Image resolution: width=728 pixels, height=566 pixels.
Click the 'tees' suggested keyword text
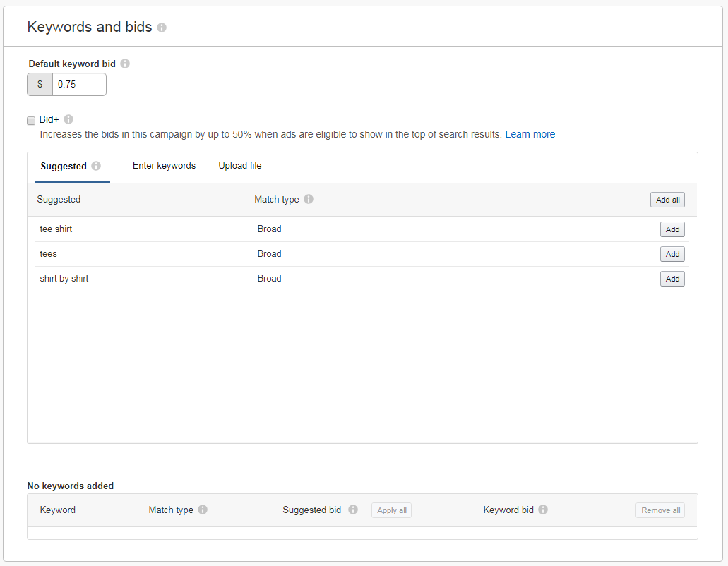point(48,254)
